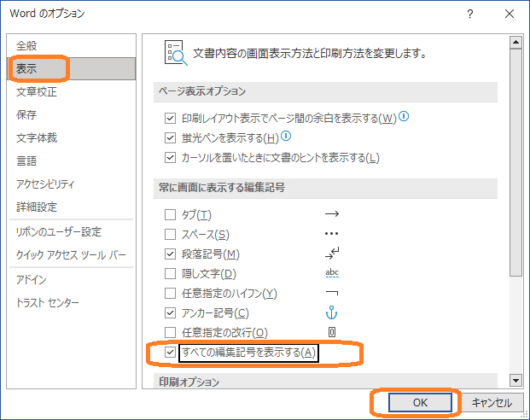Select 詳細設定 in the sidebar
This screenshot has width=530, height=420.
coord(37,207)
